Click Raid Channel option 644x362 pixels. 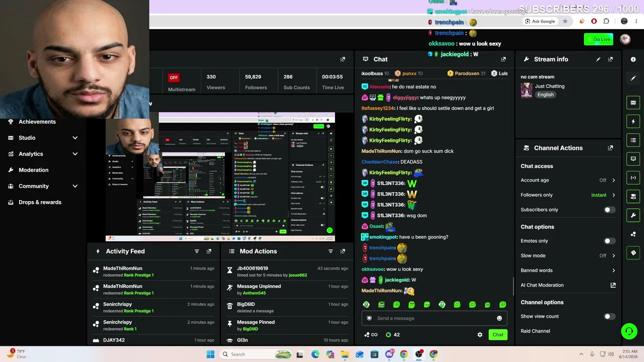tap(535, 331)
